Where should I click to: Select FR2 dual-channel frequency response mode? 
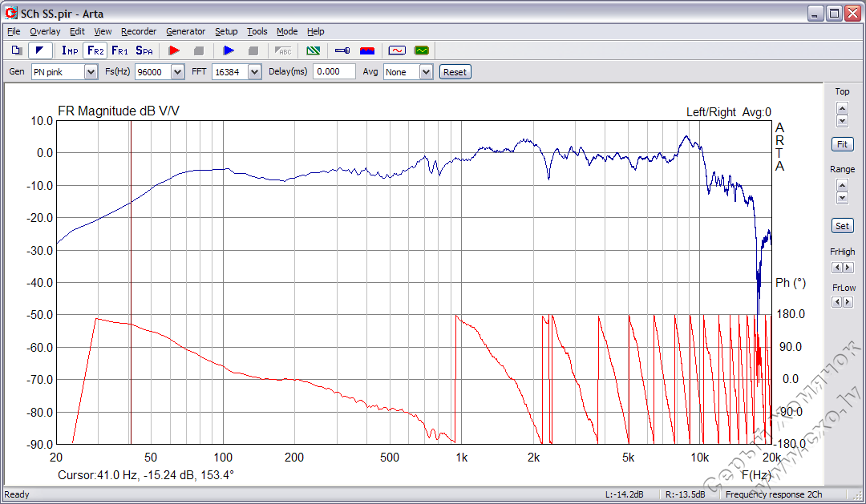pyautogui.click(x=95, y=50)
